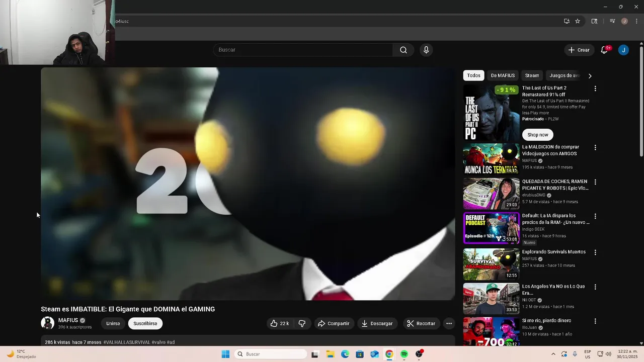The height and width of the screenshot is (362, 644).
Task: Open Chrome media controls icon
Action: 612,21
